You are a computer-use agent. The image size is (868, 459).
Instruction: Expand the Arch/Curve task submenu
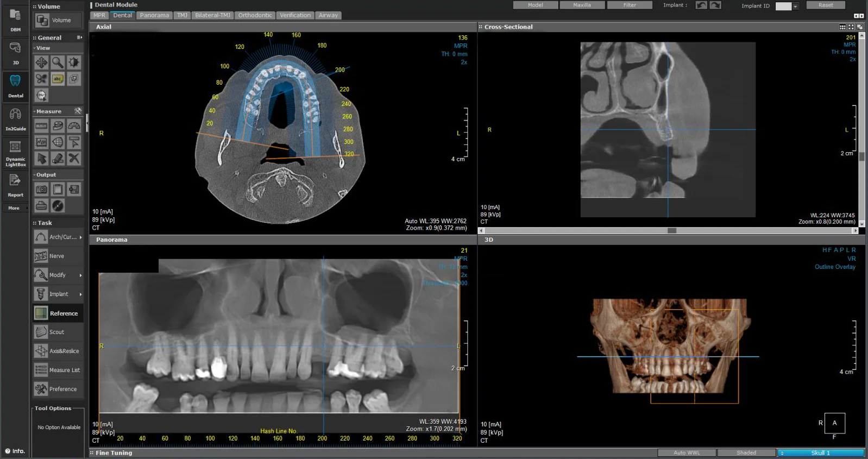[80, 237]
